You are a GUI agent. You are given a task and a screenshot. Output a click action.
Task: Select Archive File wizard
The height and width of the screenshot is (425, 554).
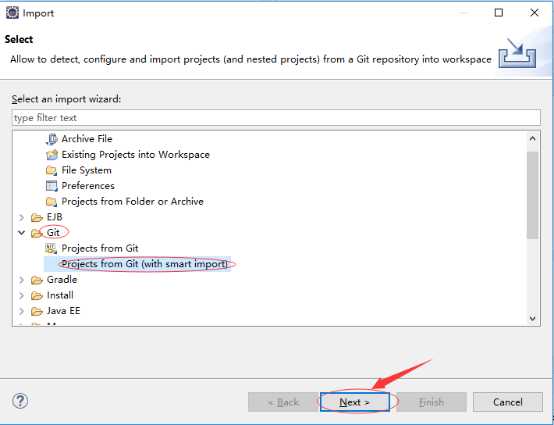87,139
